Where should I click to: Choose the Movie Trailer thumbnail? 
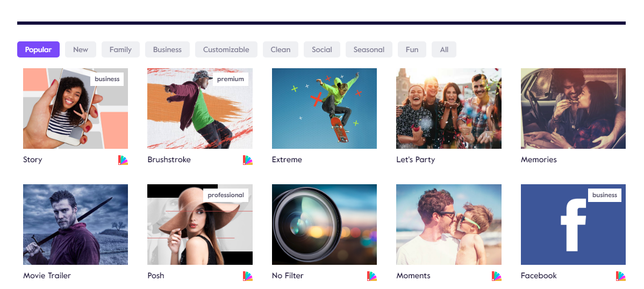click(76, 225)
